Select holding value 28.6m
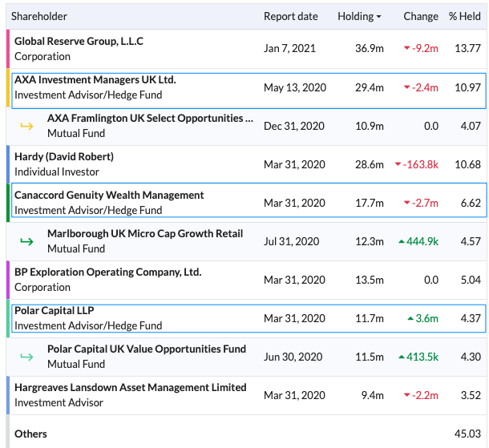The height and width of the screenshot is (448, 489). [x=370, y=164]
